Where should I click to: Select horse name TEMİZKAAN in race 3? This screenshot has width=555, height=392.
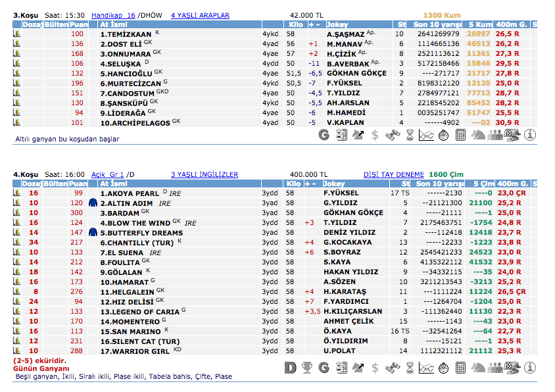point(126,34)
